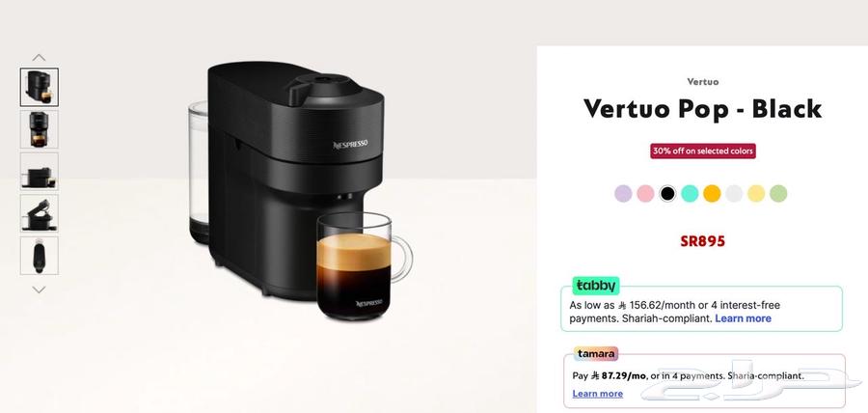Viewport: 868px width, 413px height.
Task: Click the up chevron above the thumbnails
Action: 39,57
